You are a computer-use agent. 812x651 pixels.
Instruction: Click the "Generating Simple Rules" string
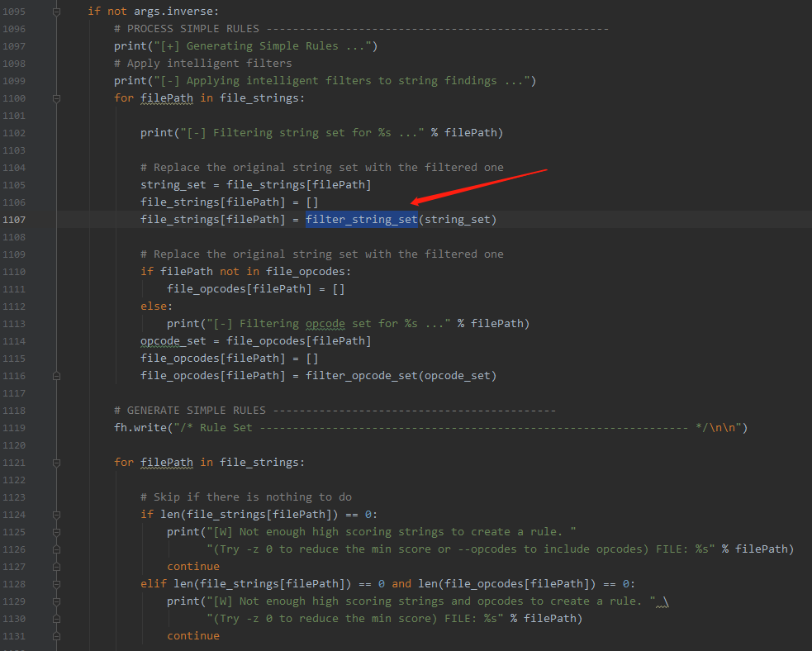(x=263, y=45)
